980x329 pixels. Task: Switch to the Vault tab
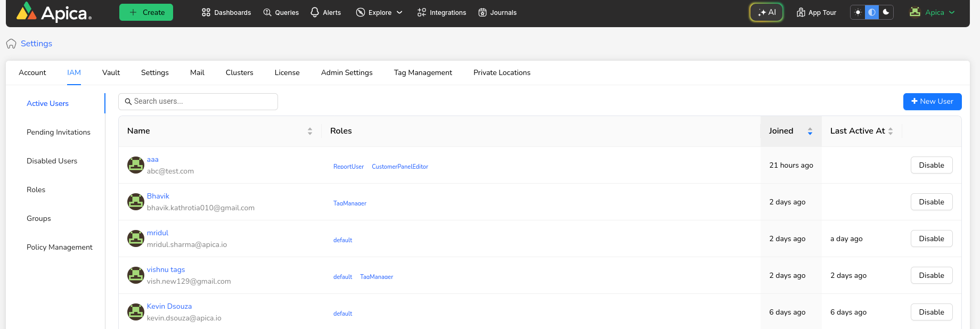[111, 72]
